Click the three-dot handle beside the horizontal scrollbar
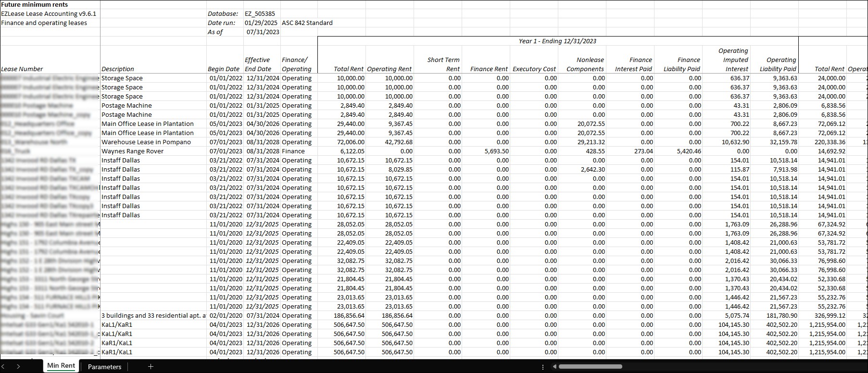This screenshot has height=373, width=868. click(x=543, y=367)
